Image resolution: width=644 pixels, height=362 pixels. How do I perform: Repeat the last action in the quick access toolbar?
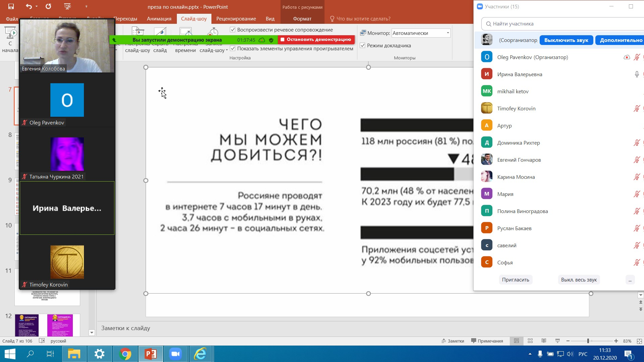pos(48,6)
